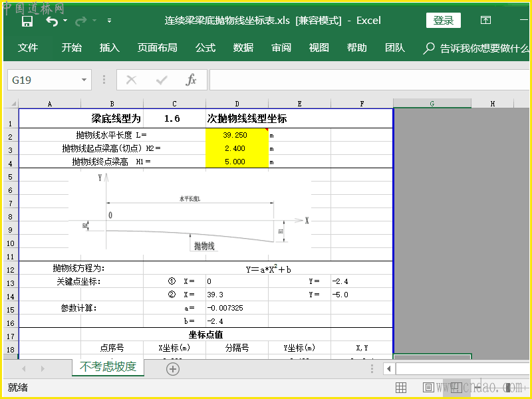This screenshot has height=399, width=532.
Task: Click the 坐标点值 heading cell
Action: click(205, 334)
